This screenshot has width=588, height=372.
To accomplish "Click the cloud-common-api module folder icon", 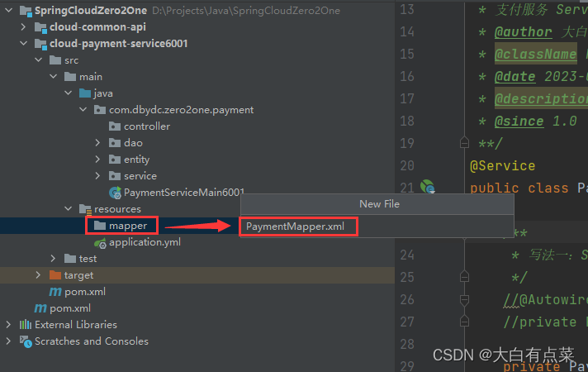I will [x=40, y=27].
